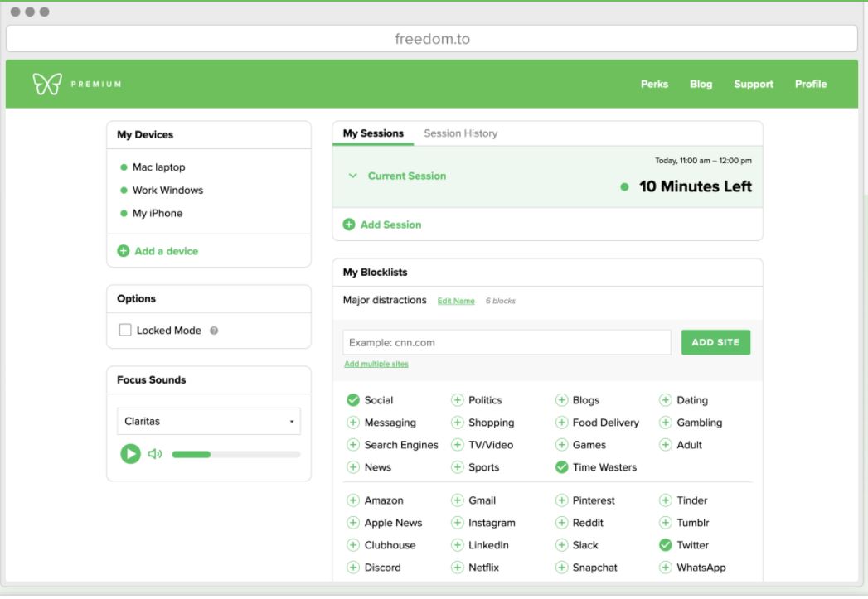Add Blogs category via plus icon

coord(561,400)
